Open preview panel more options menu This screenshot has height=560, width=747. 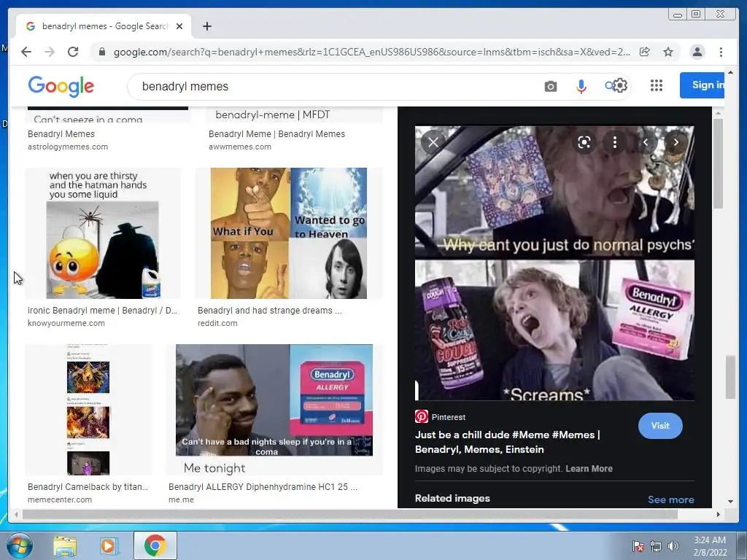point(615,142)
